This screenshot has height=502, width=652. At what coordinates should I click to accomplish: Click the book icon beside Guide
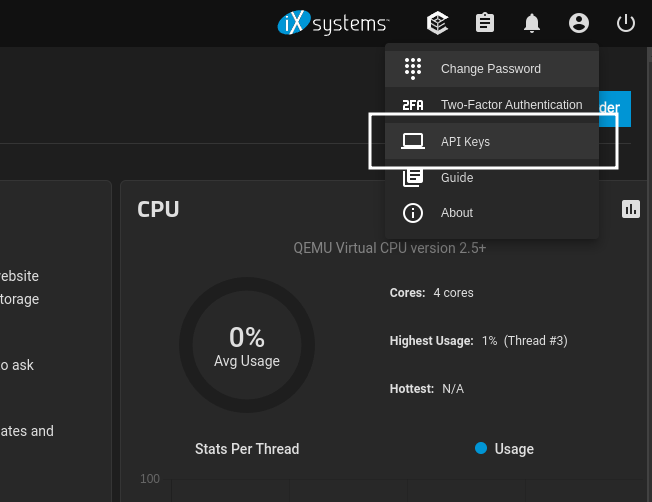(x=413, y=178)
